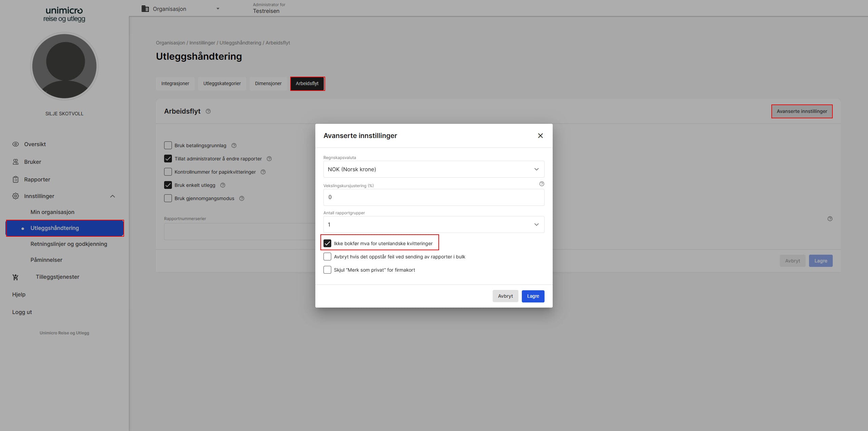The image size is (868, 431).
Task: Click Avbryt button in the dialog
Action: [505, 296]
